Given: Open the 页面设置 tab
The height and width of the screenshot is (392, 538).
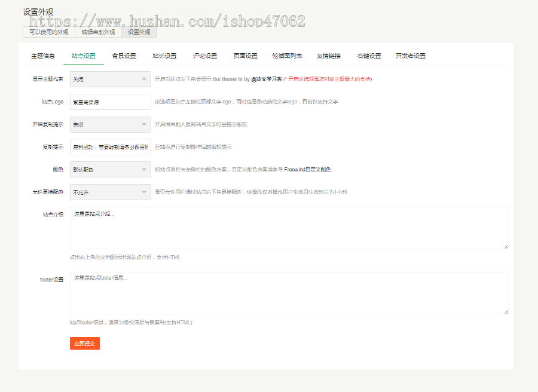Looking at the screenshot, I should (x=246, y=56).
